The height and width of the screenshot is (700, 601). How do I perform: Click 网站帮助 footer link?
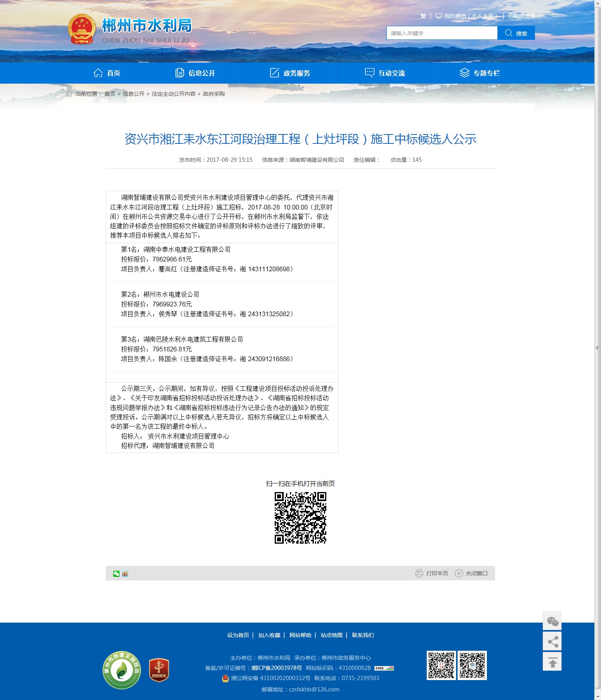pyautogui.click(x=300, y=635)
